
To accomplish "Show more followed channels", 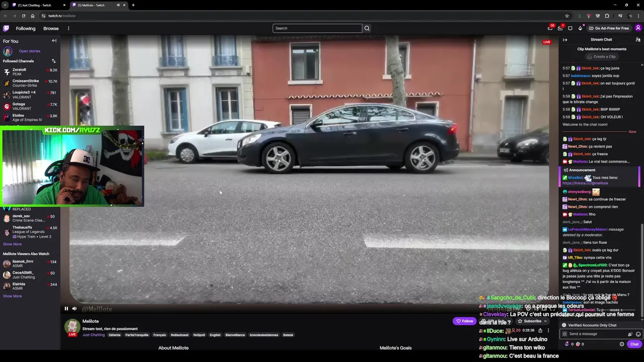I will 12,244.
